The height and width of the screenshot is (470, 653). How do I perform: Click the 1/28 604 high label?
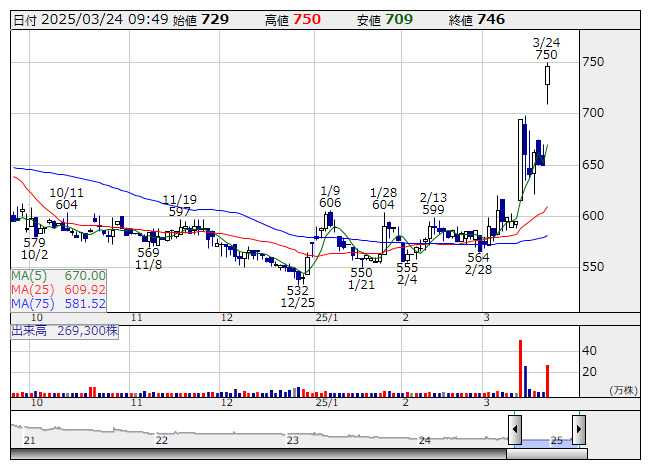click(383, 199)
